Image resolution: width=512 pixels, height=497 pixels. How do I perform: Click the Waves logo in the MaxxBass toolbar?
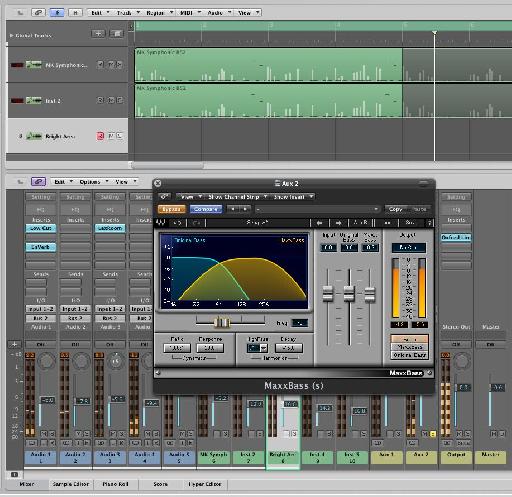tap(161, 222)
